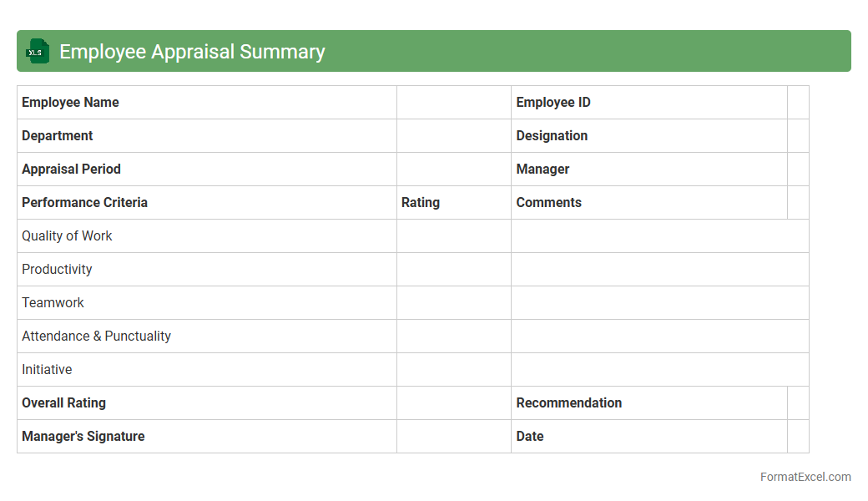
Task: Click the Designation label cell
Action: 648,136
